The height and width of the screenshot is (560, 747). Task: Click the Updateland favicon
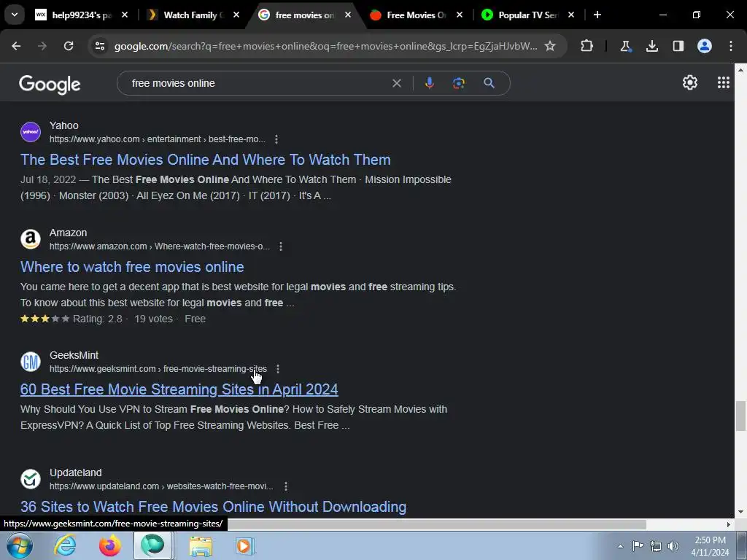click(31, 479)
